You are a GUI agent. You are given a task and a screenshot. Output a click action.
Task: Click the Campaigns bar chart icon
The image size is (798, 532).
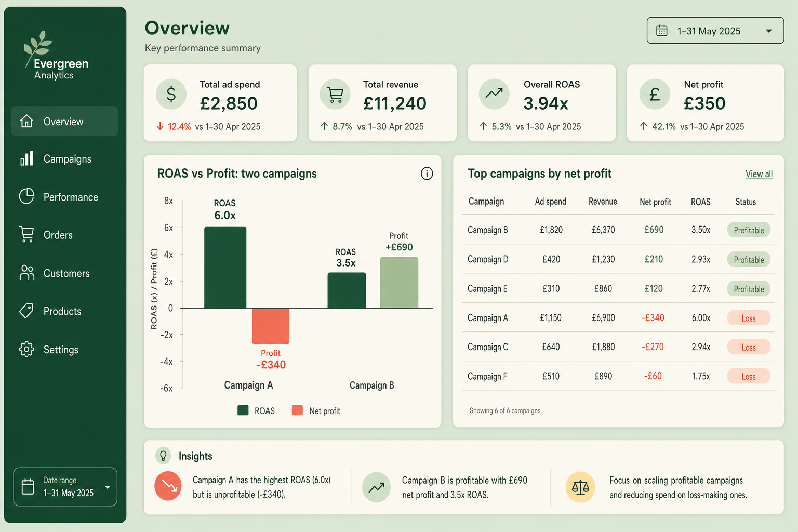click(26, 158)
